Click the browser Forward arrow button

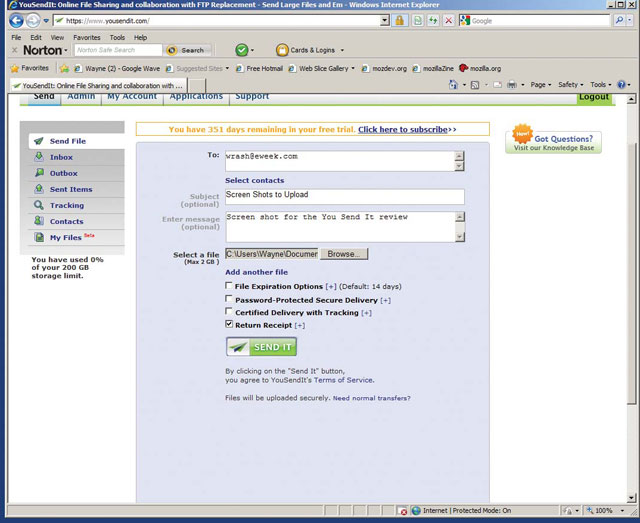[33, 20]
